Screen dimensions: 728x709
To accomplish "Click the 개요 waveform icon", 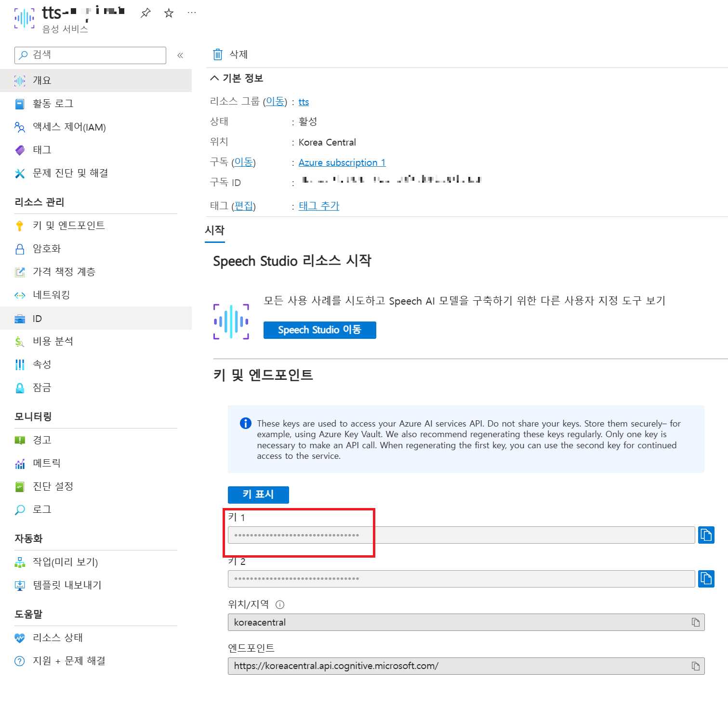I will (20, 80).
